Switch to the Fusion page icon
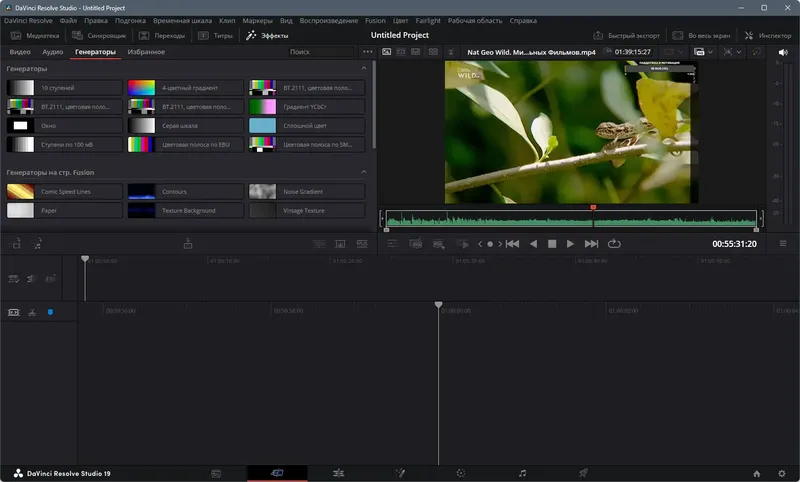Viewport: 800px width, 482px height. pos(400,472)
